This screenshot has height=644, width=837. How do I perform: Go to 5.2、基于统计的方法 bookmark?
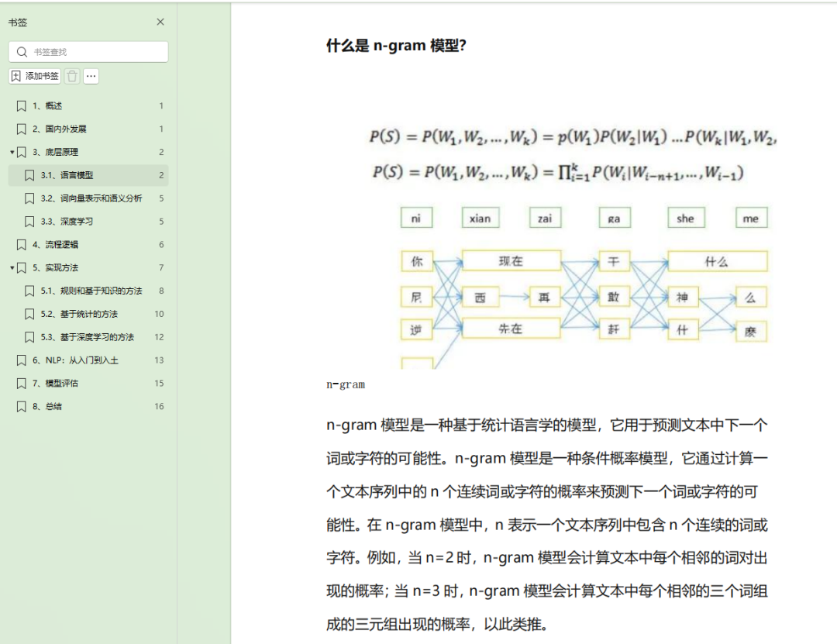[x=88, y=314]
